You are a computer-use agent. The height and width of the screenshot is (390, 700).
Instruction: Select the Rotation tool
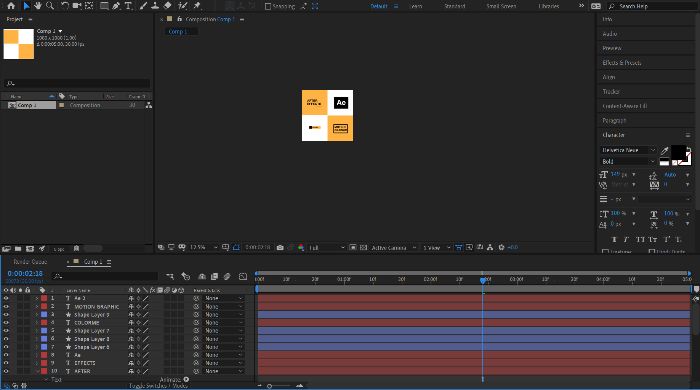[x=65, y=6]
